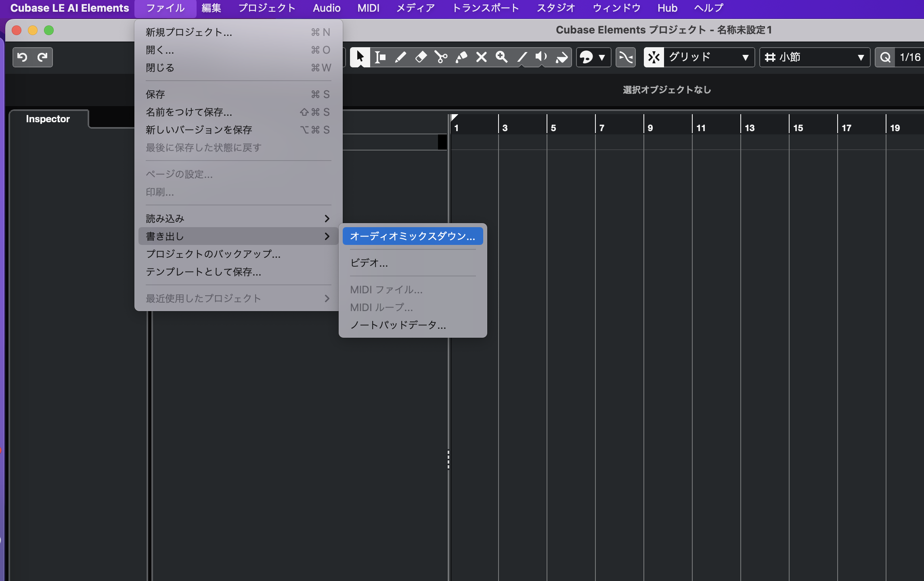Select the Line tool
Screen dimensions: 924x581
pyautogui.click(x=522, y=57)
